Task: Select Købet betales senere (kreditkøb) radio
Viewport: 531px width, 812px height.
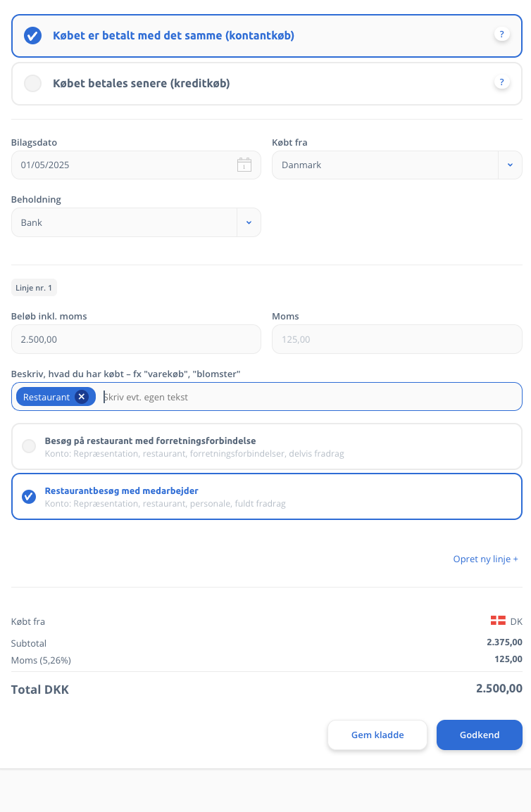Action: [x=266, y=83]
